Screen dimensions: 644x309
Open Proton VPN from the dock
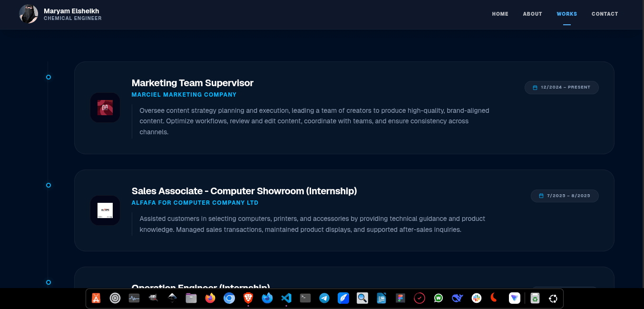tap(515, 299)
